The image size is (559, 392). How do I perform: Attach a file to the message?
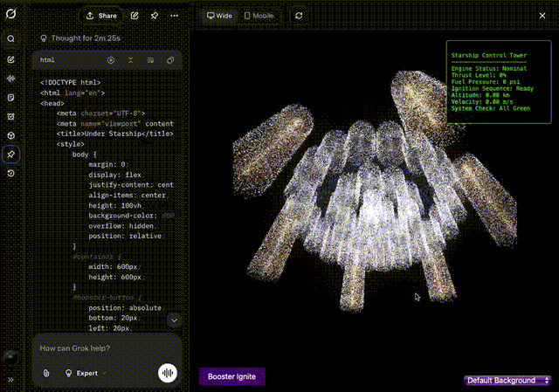46,373
